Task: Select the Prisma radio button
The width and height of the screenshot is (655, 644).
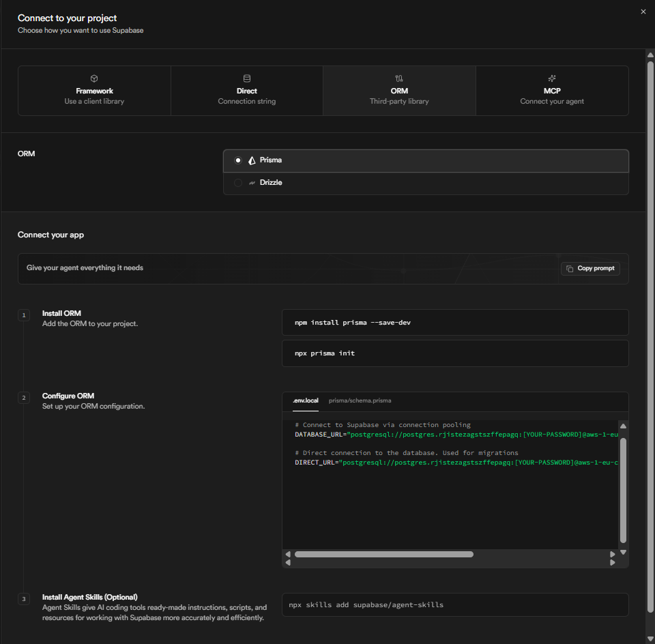Action: (238, 160)
